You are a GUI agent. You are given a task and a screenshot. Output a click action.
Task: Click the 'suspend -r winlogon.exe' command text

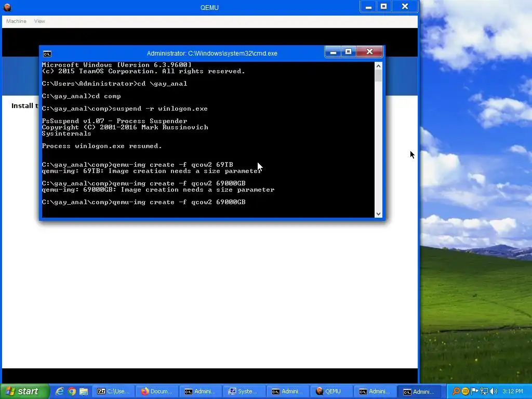click(x=160, y=109)
